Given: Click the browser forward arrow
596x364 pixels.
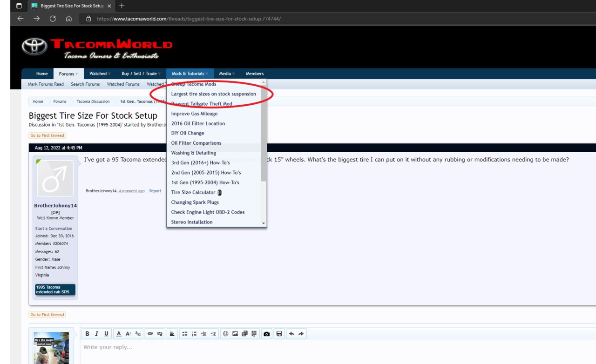Looking at the screenshot, I should [x=36, y=19].
